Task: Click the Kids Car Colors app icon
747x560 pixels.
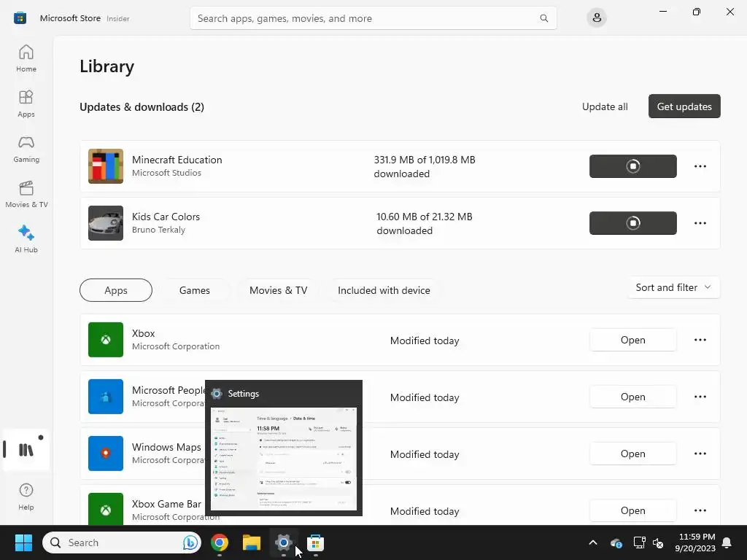Action: (x=106, y=223)
